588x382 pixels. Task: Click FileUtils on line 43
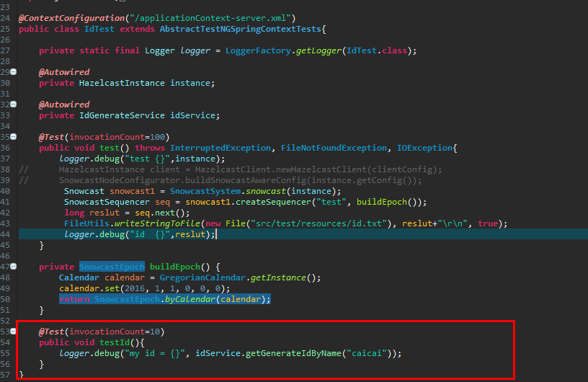point(86,223)
